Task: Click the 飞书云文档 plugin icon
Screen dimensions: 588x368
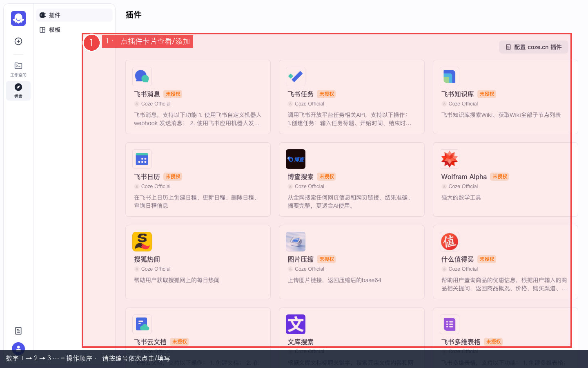Action: click(142, 324)
